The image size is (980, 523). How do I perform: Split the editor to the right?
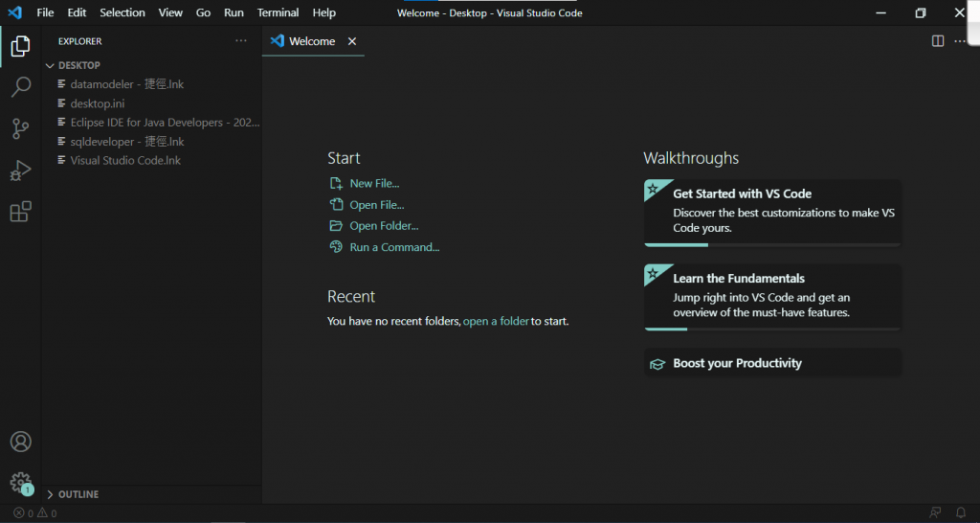pyautogui.click(x=938, y=41)
